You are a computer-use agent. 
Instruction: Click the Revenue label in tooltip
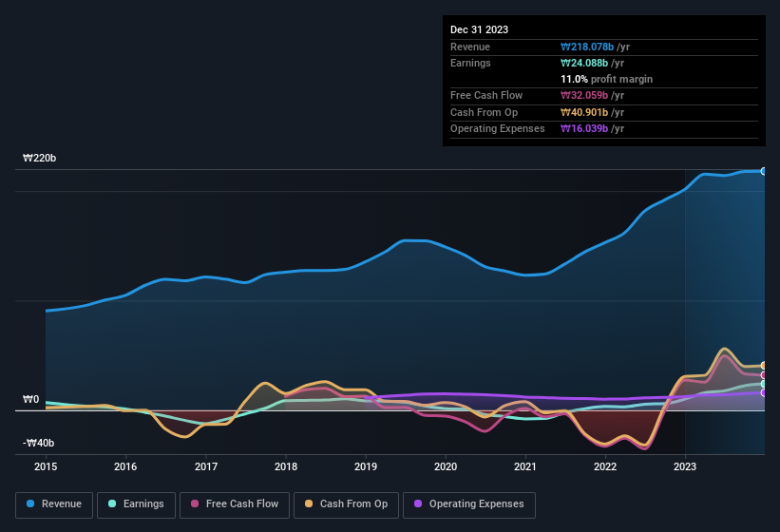[470, 47]
